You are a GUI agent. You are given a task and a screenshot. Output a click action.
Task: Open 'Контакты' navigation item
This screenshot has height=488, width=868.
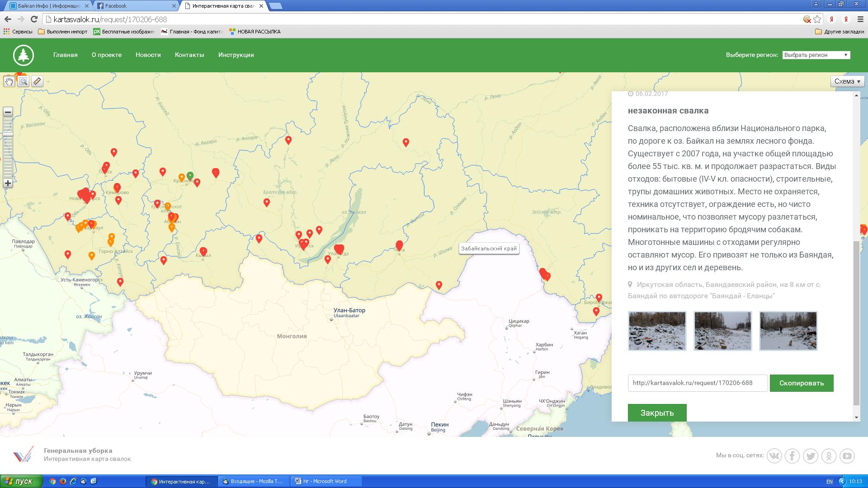pyautogui.click(x=189, y=55)
